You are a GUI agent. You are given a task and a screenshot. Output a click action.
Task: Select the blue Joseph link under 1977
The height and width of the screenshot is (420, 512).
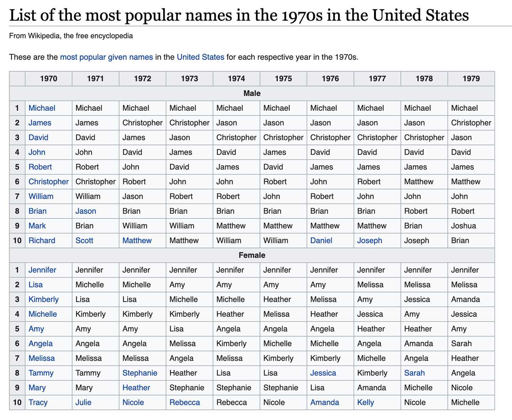[369, 240]
